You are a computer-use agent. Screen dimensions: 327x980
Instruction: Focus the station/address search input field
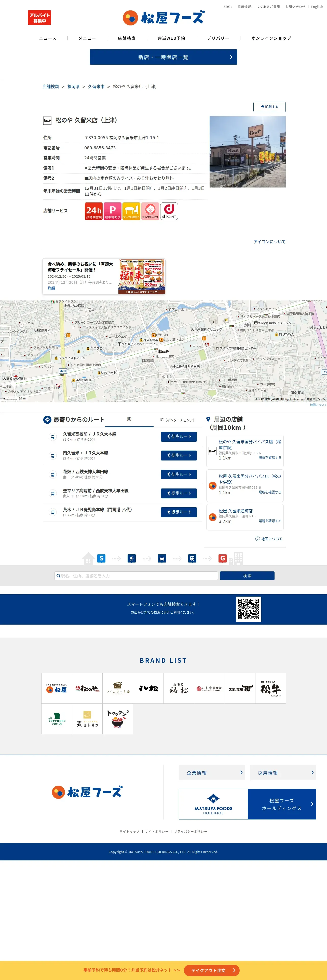pos(136,575)
